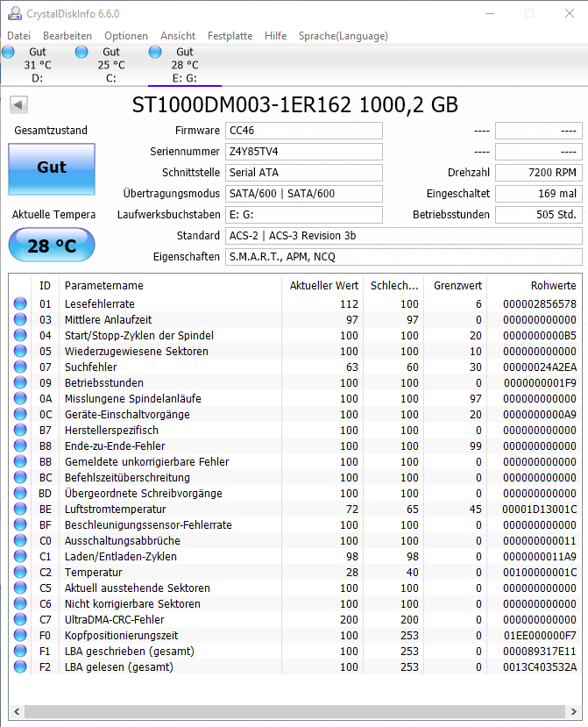Click status orb for LBA gelesen row

click(20, 666)
